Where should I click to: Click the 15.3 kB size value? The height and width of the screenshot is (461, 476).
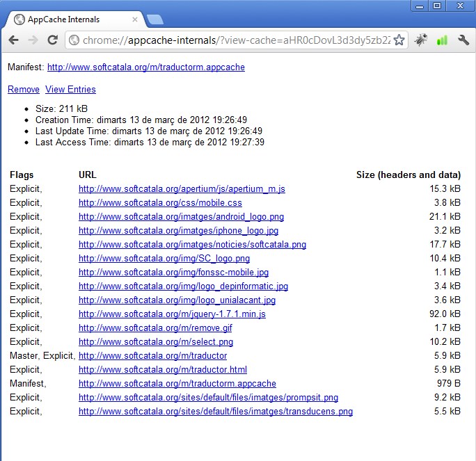[x=445, y=189]
